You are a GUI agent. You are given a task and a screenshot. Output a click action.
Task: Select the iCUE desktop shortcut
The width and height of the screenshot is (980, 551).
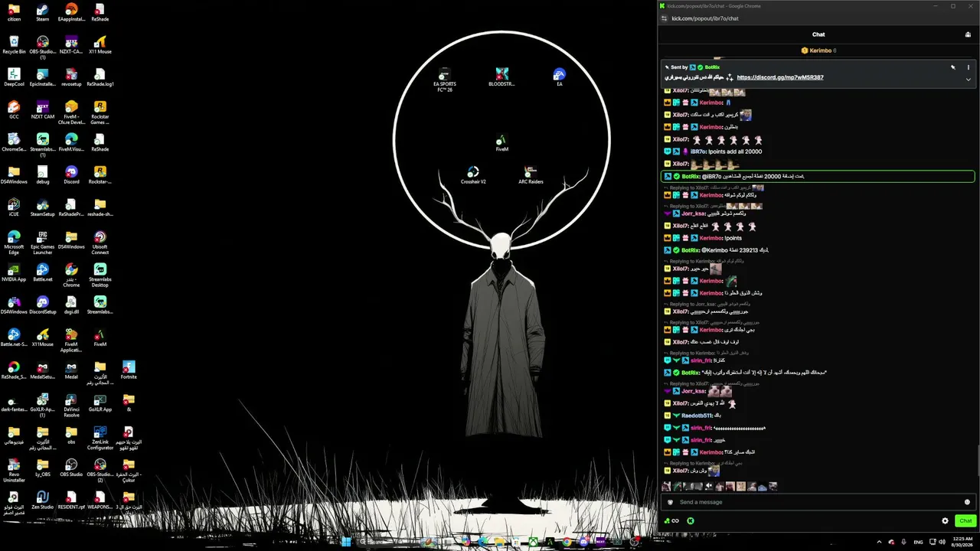coord(14,208)
